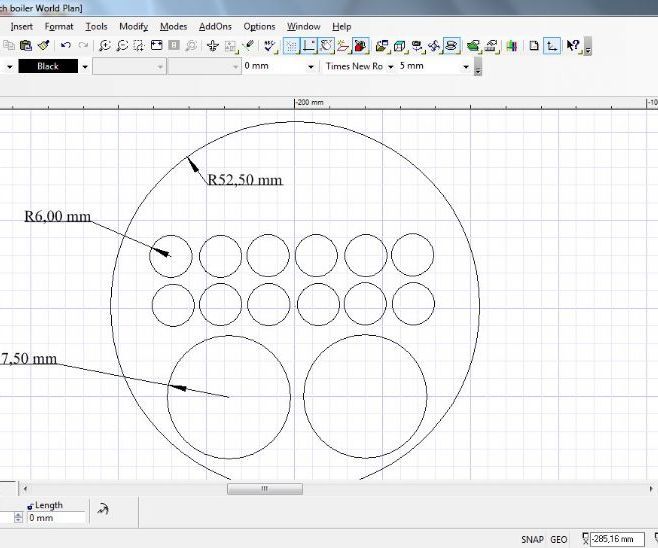The width and height of the screenshot is (658, 548).
Task: Click the camera view arrow icon
Action: point(417,46)
